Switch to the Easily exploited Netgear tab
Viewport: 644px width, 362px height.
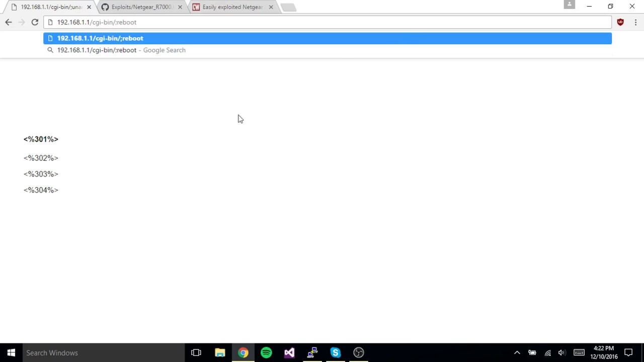click(x=232, y=7)
